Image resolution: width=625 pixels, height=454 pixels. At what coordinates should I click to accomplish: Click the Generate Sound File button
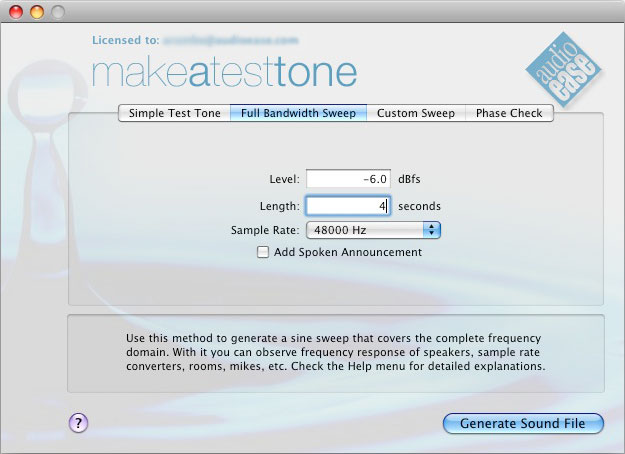click(523, 423)
